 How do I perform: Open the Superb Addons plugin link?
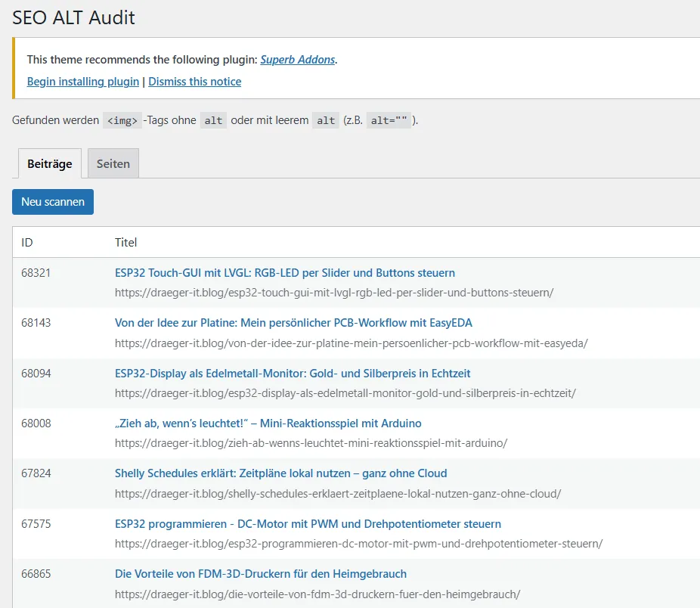297,59
